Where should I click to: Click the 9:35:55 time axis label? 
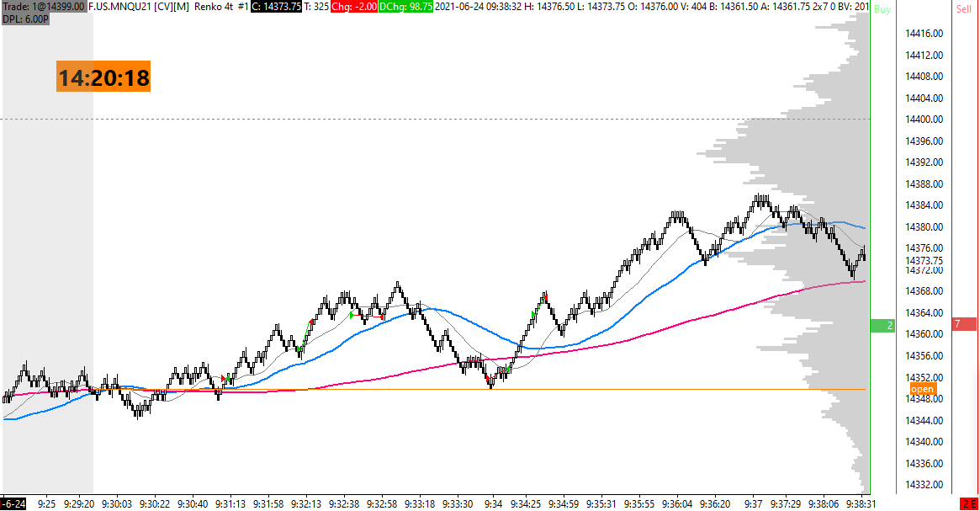638,504
